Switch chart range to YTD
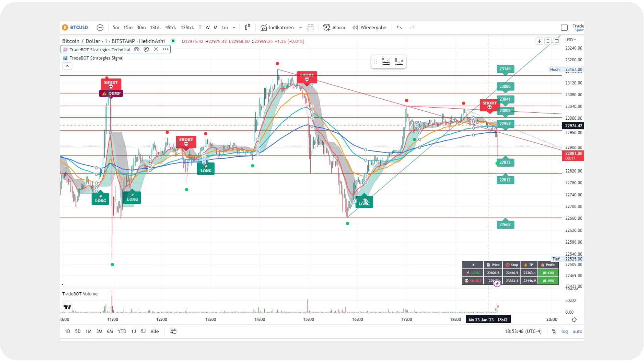644x362 pixels. 122,331
